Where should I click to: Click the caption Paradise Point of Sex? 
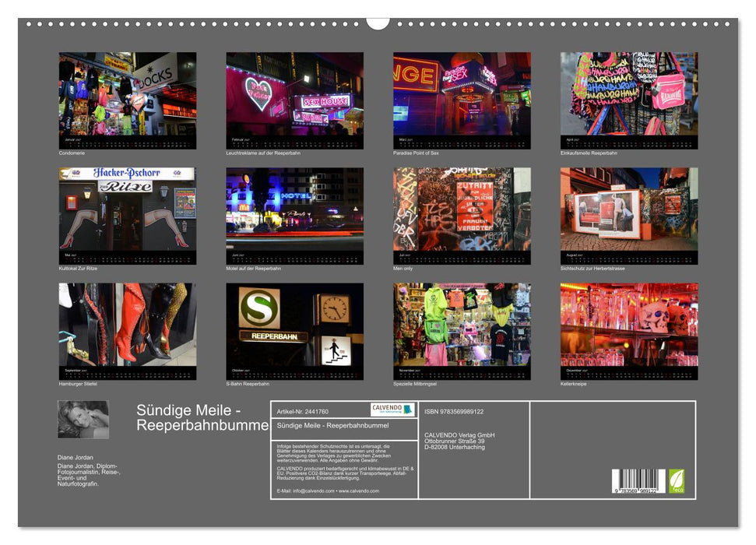click(416, 153)
